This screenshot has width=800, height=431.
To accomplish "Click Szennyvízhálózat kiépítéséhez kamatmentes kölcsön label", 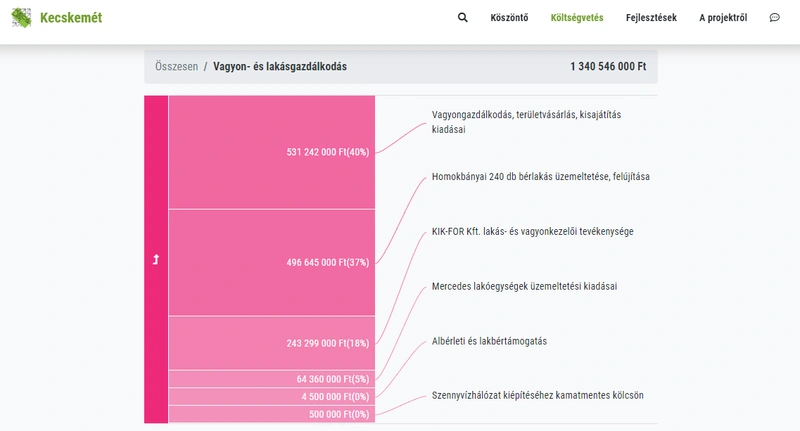I will click(x=537, y=395).
